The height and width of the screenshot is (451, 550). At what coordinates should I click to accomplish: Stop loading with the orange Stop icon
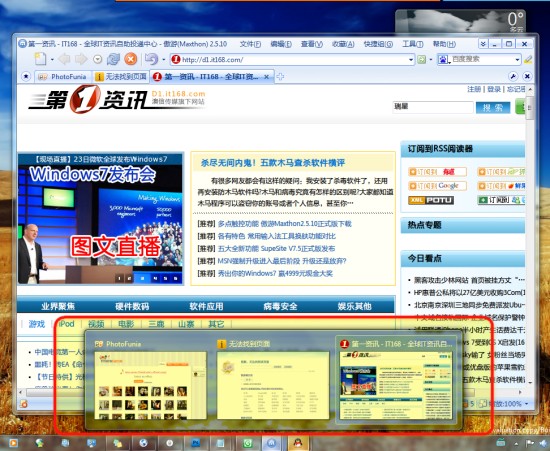(130, 59)
